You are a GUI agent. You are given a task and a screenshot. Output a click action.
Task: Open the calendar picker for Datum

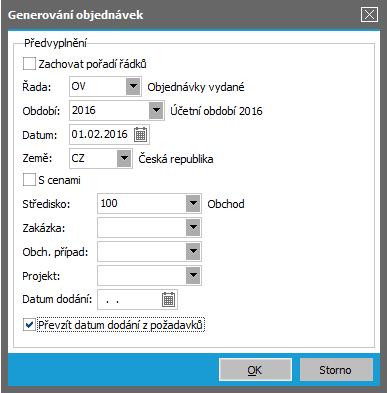click(140, 134)
